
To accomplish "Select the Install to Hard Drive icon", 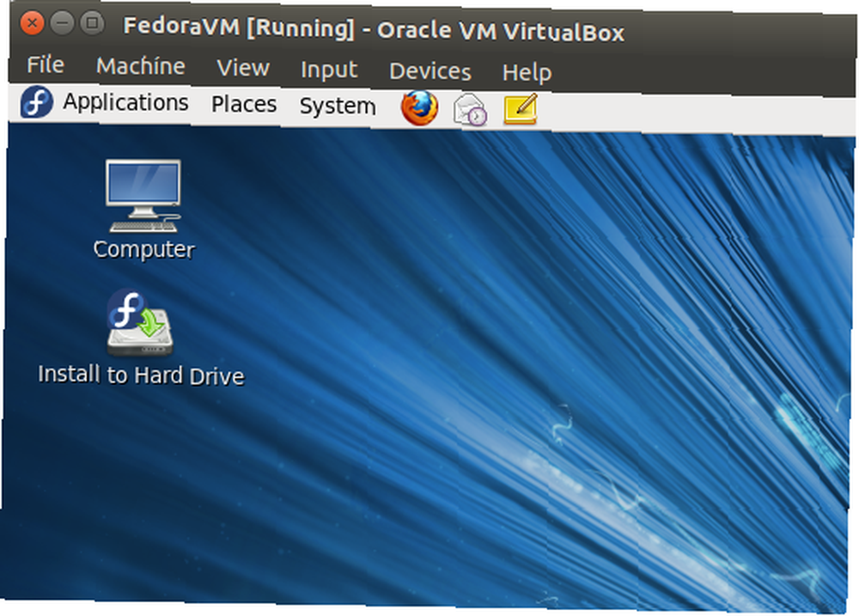I will pyautogui.click(x=140, y=322).
